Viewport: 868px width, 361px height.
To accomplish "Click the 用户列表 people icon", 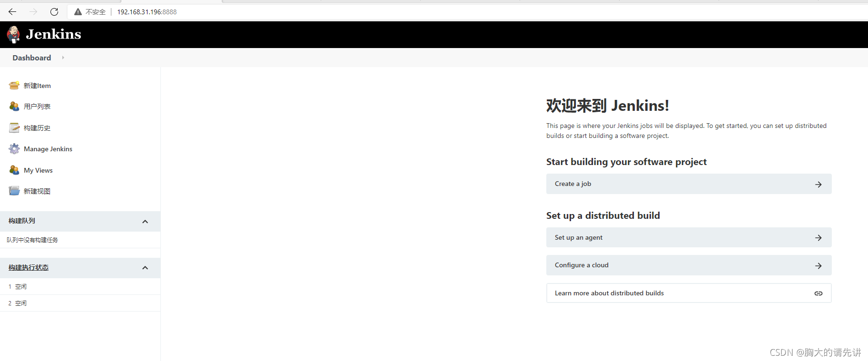I will tap(14, 107).
